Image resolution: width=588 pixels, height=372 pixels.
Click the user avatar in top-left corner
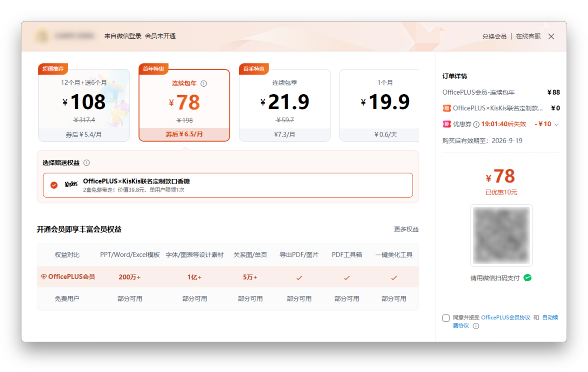(x=42, y=36)
